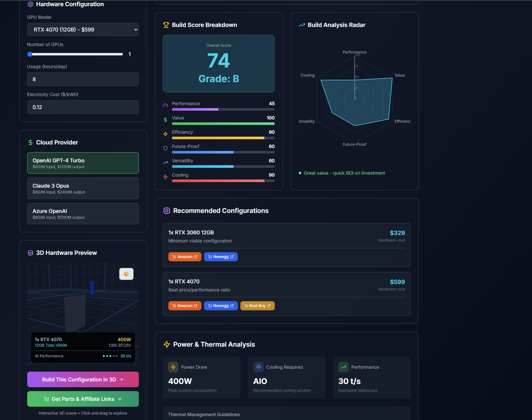Click the Electricity Cost input field
The width and height of the screenshot is (532, 420).
[x=83, y=107]
